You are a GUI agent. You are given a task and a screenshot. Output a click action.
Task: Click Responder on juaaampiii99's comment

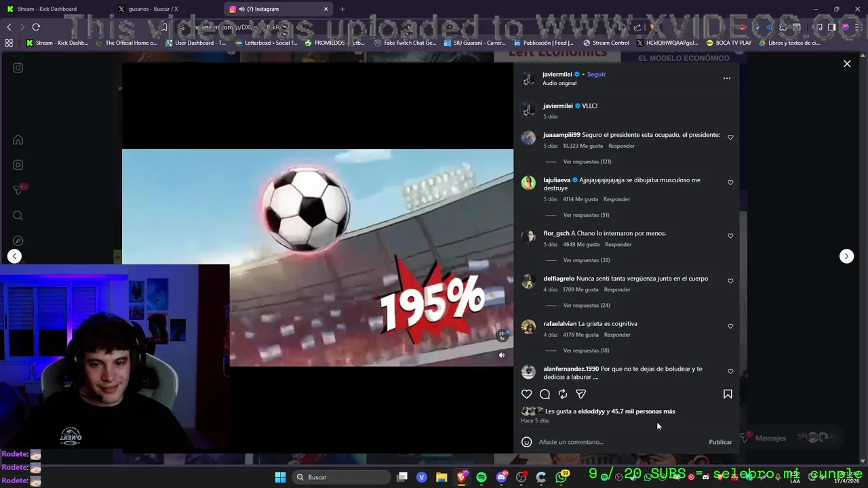(x=622, y=146)
